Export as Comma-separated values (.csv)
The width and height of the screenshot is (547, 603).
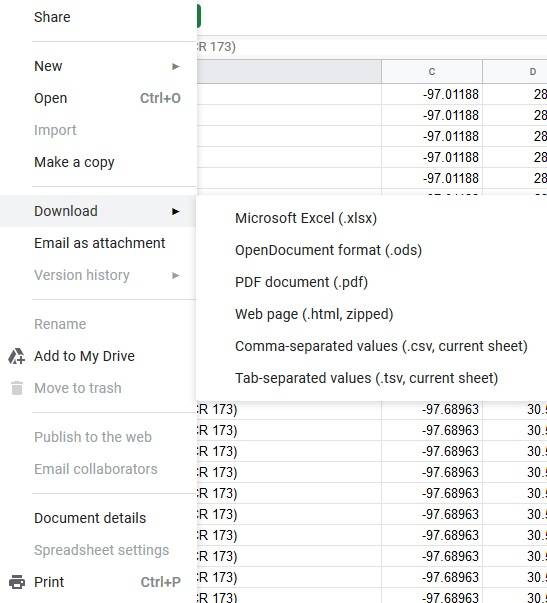tap(381, 346)
